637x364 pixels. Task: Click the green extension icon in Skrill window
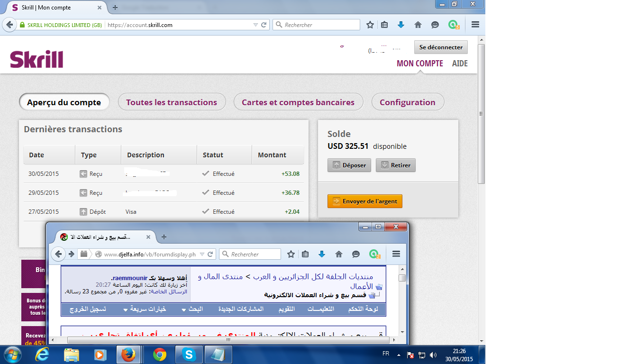click(454, 25)
